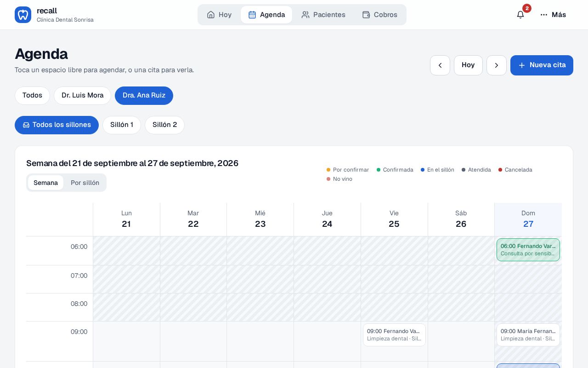588x368 pixels.
Task: Click the Por confirmar legend label
Action: click(351, 170)
